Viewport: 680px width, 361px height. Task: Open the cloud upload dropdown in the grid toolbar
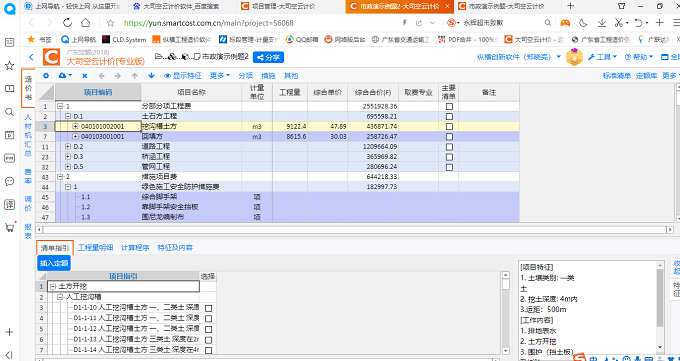pyautogui.click(x=65, y=75)
